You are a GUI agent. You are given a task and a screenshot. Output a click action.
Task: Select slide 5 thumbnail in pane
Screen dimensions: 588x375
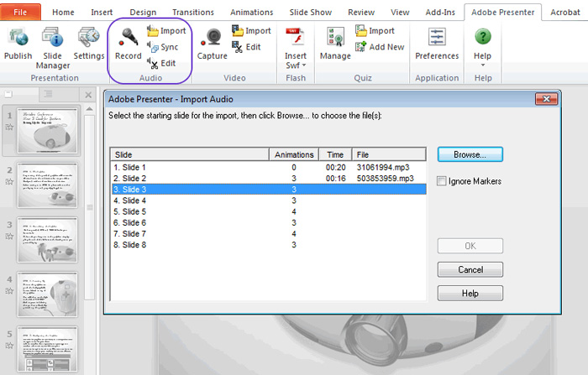47,349
